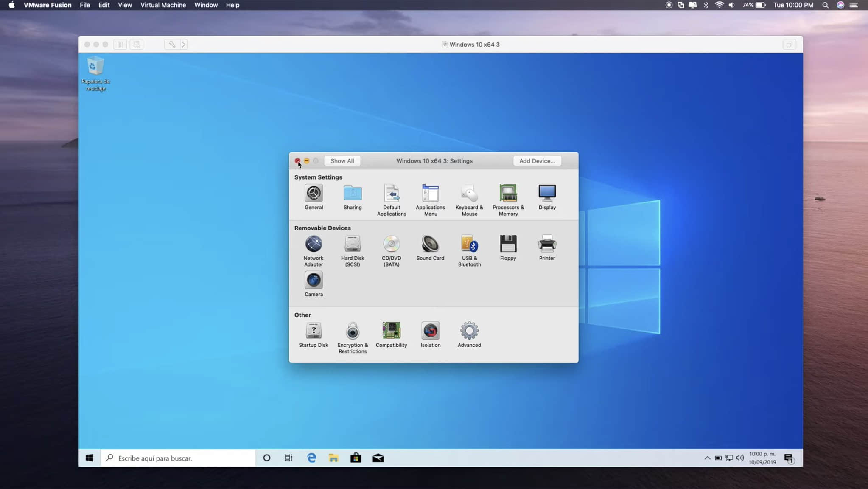Open the Virtual Machine menu
This screenshot has width=868, height=489.
tap(163, 5)
